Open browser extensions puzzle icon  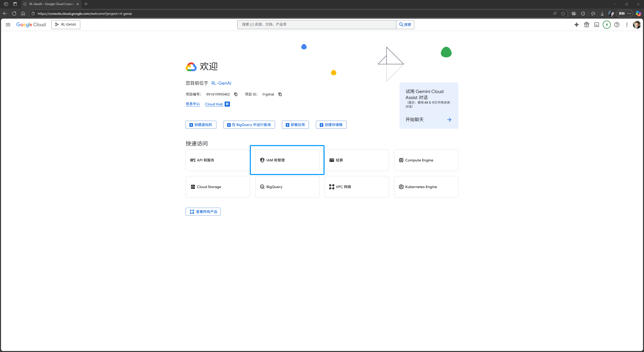[x=583, y=14]
